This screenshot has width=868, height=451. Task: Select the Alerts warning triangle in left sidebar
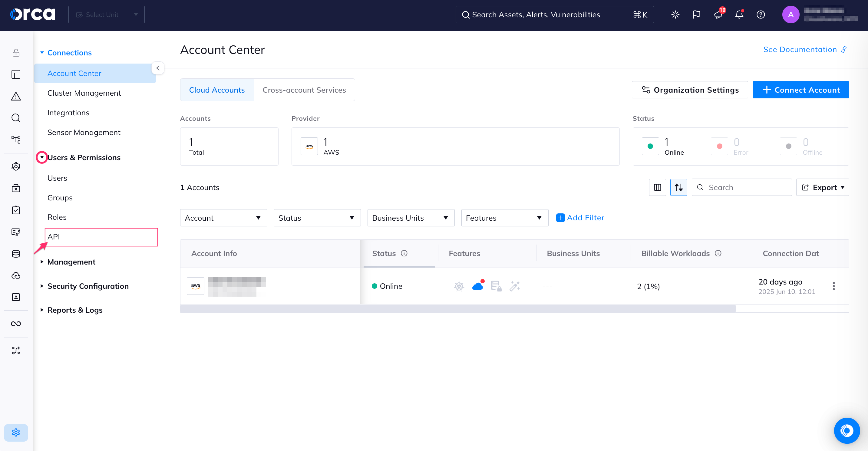pos(16,96)
